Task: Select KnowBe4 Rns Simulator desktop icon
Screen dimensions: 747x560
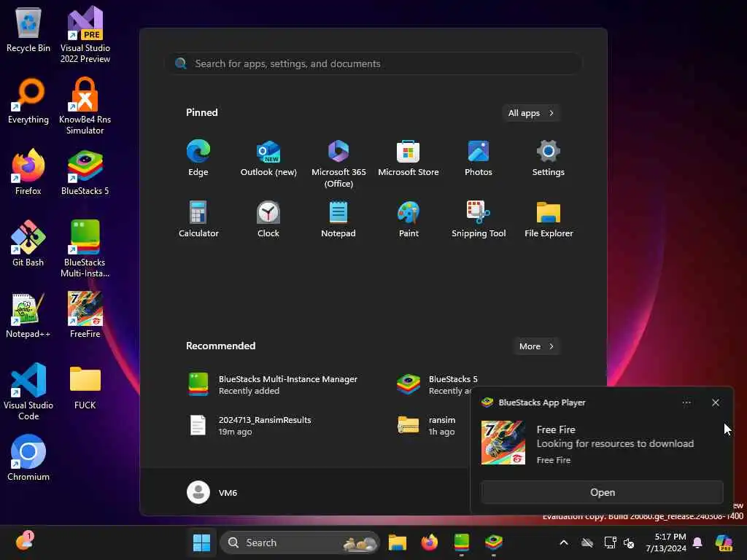Action: tap(85, 106)
